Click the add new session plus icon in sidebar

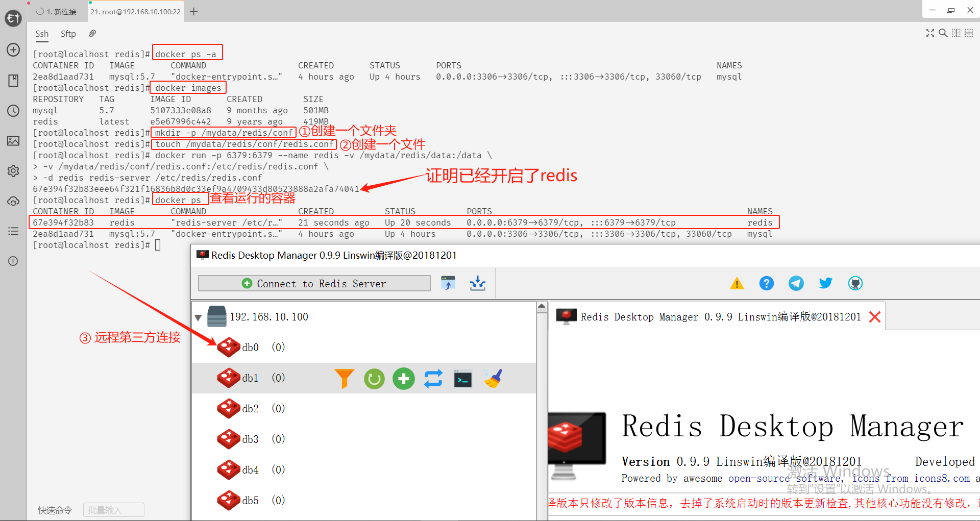click(x=13, y=49)
